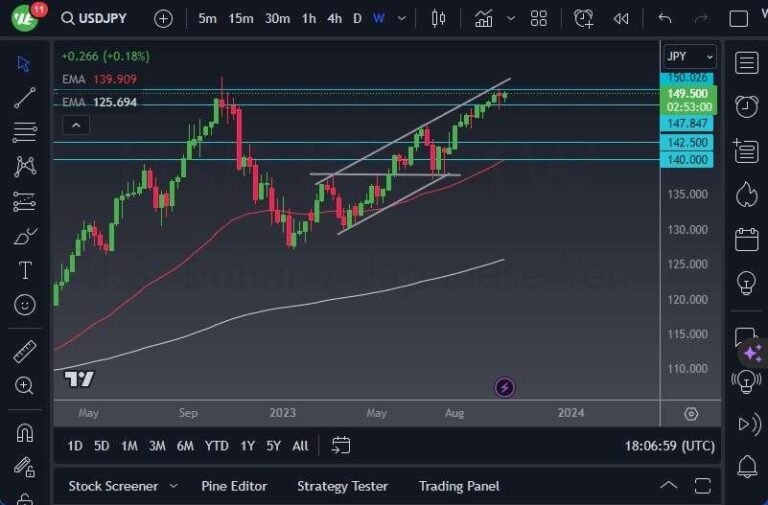The height and width of the screenshot is (505, 768).
Task: Select the zoom in magnifier tool
Action: (24, 385)
